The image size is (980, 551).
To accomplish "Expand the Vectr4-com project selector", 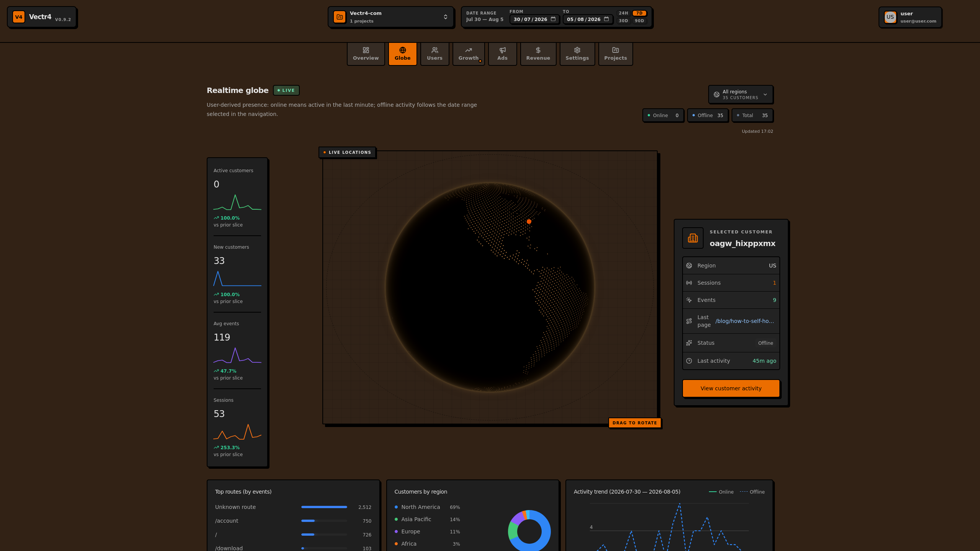I will coord(391,17).
